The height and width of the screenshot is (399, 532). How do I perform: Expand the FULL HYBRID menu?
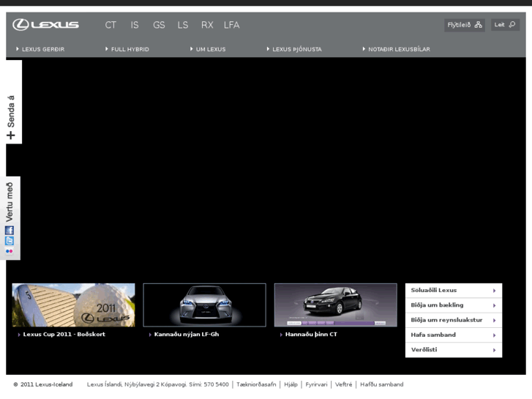[127, 49]
